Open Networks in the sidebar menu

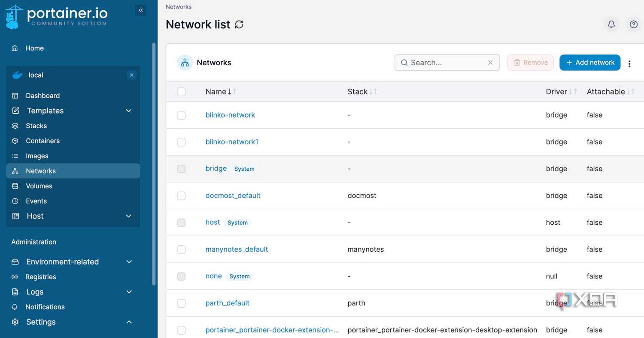(73, 171)
